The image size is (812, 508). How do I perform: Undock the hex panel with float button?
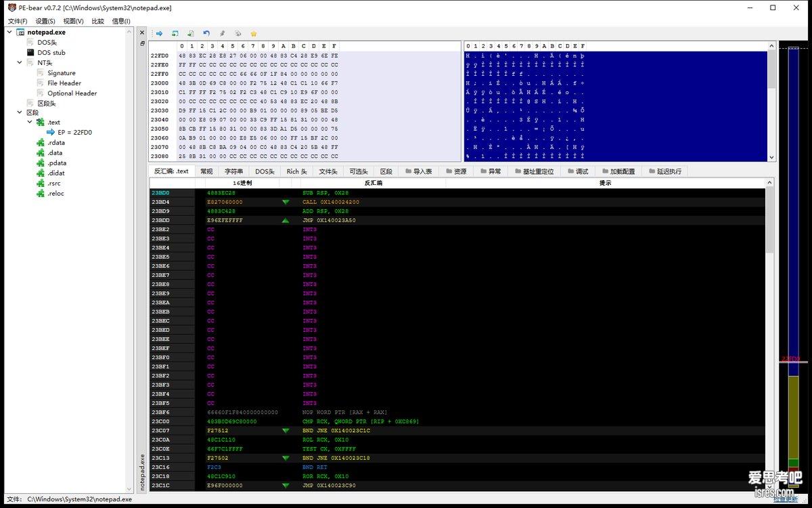(142, 43)
